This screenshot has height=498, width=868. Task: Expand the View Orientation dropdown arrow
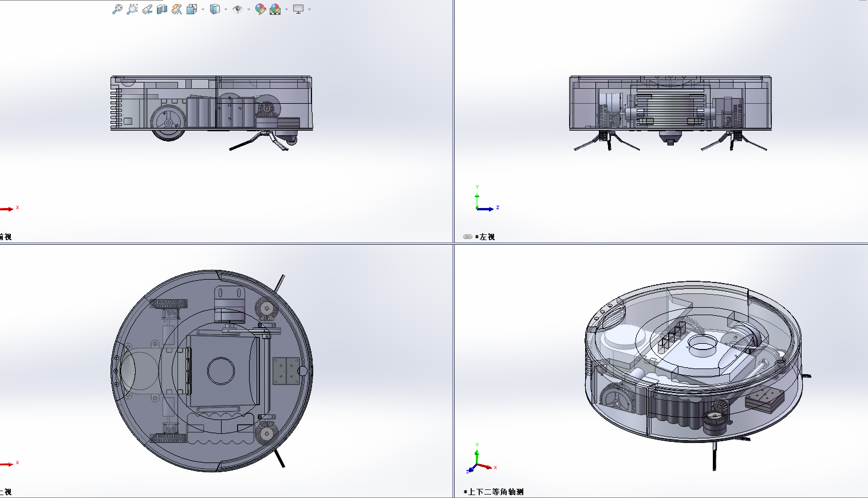pyautogui.click(x=203, y=9)
